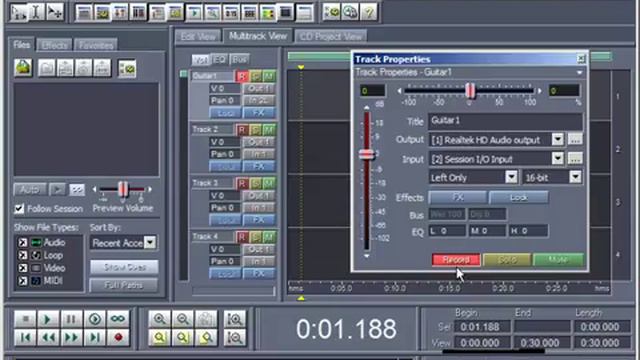Jump to beginning with Go to Start button

(x=25, y=337)
